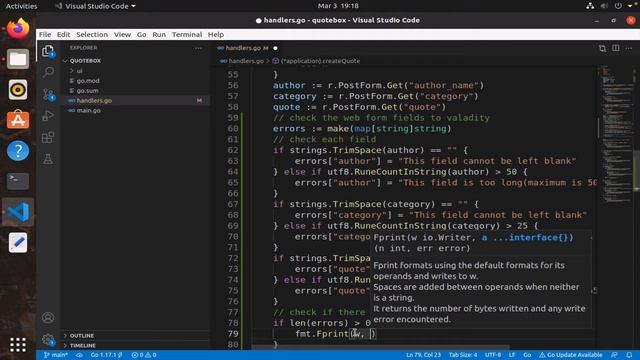The image size is (640, 360).
Task: Select handlers.go in the explorer tree
Action: tap(94, 100)
